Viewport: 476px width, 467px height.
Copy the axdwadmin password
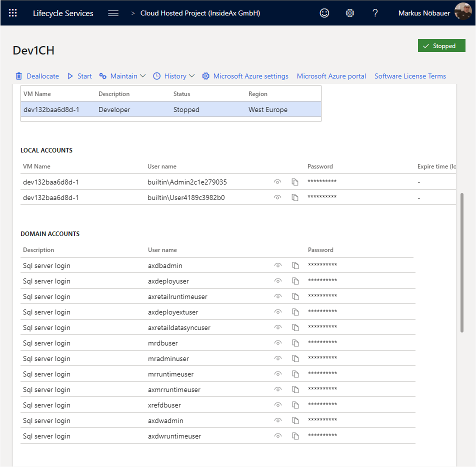point(295,420)
